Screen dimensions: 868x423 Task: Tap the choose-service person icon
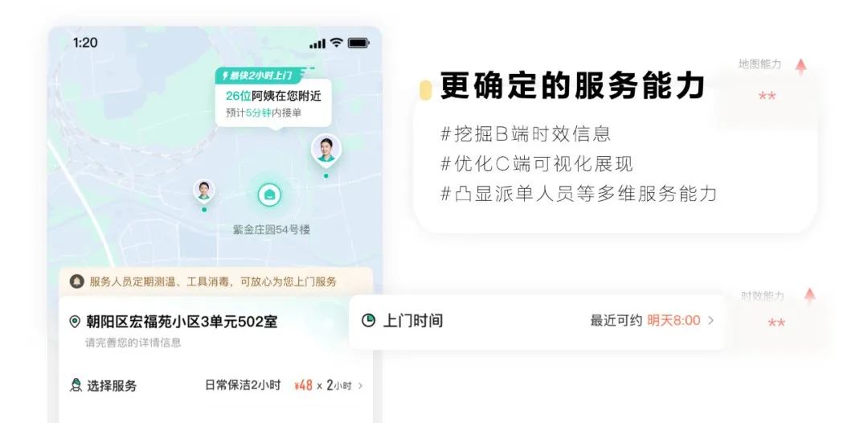(76, 385)
